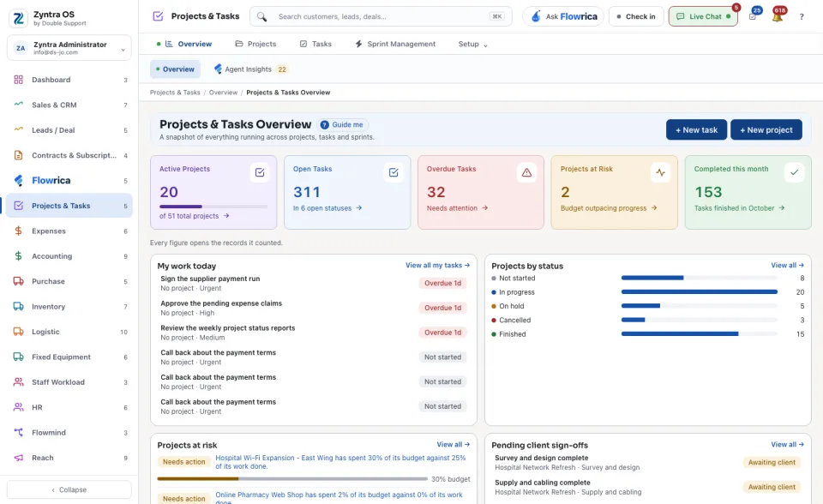Open Live Chat
This screenshot has width=823, height=504.
coord(703,17)
